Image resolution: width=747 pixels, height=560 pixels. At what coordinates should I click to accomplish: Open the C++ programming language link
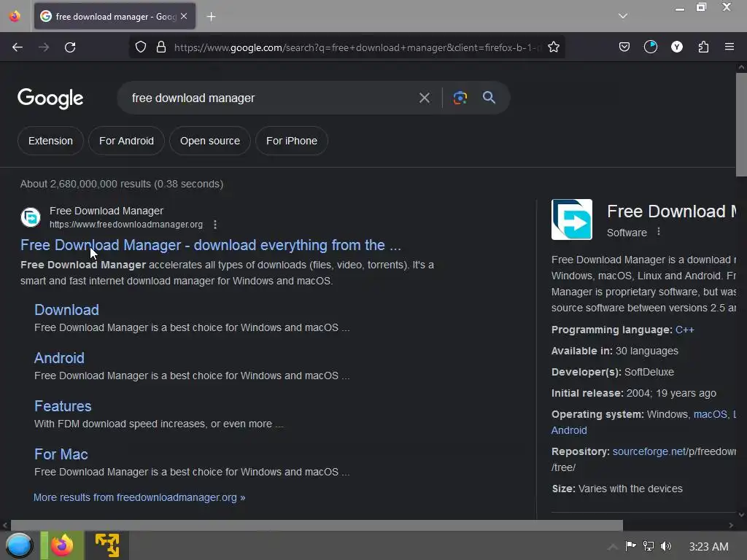(684, 330)
